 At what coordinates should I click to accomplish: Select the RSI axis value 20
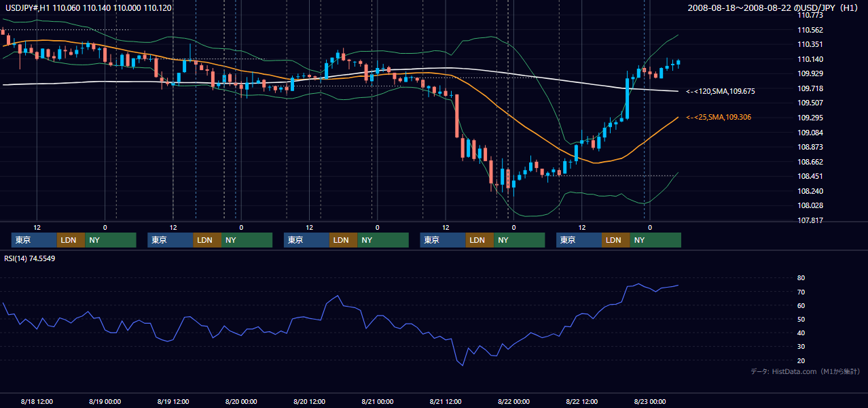point(801,360)
